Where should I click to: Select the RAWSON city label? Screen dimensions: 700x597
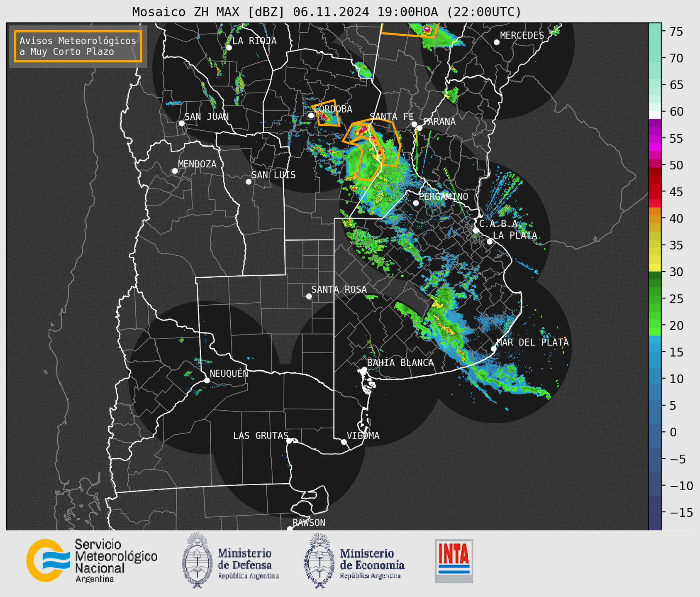309,523
